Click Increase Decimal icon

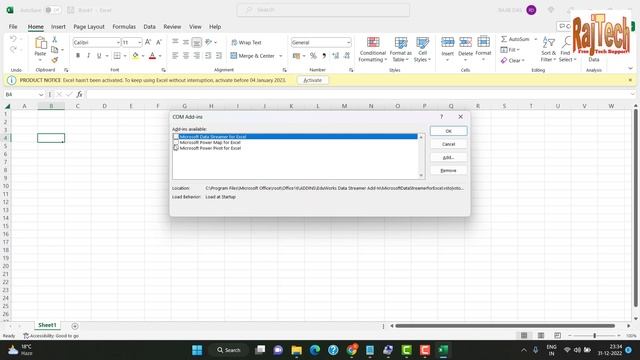click(336, 56)
